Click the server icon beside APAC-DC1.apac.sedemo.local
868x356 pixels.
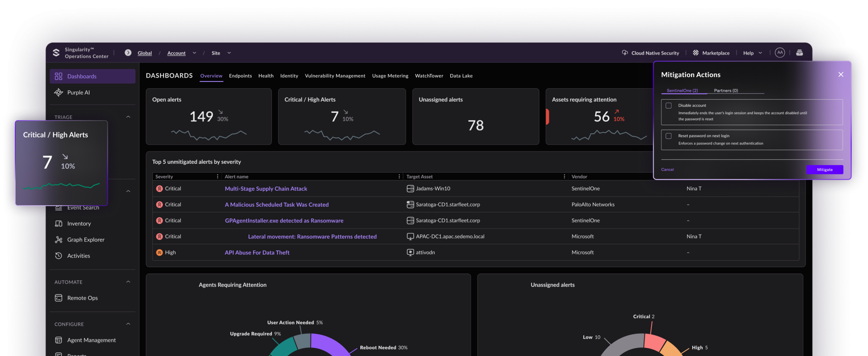point(410,236)
